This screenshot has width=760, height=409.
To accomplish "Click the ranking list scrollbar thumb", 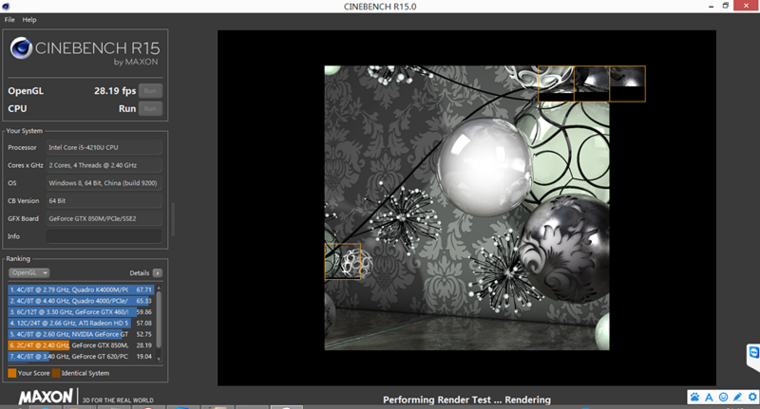I will tap(158, 320).
